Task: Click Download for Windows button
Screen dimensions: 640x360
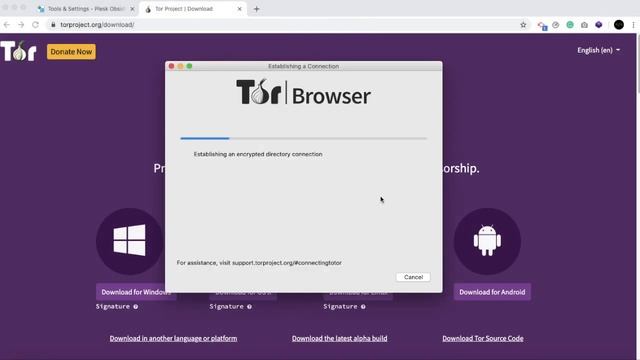Action: tap(136, 292)
